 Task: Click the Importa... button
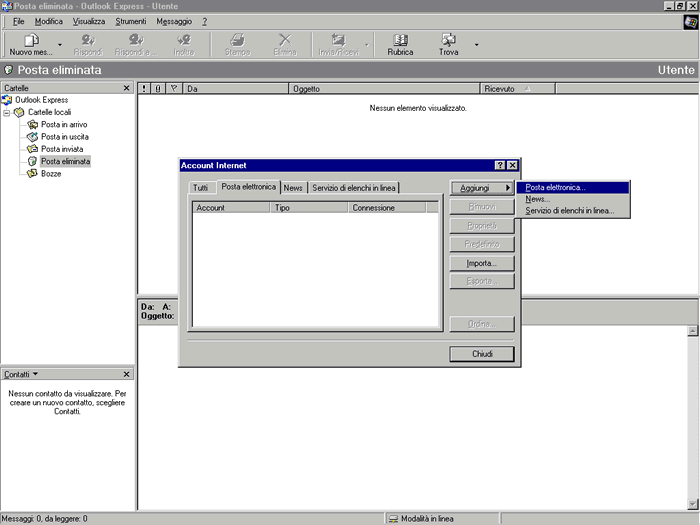pos(482,263)
